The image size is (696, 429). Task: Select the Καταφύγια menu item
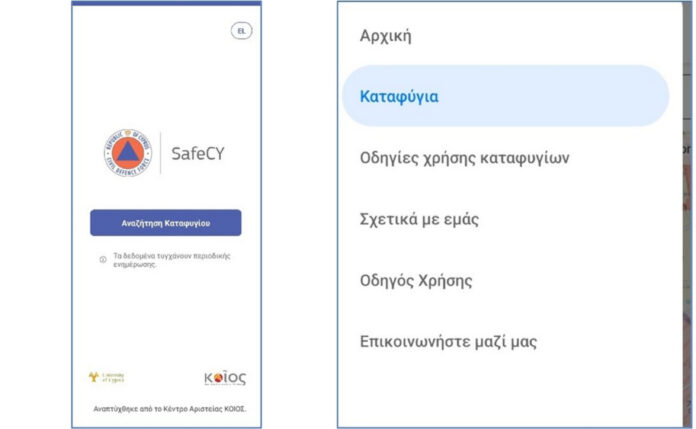[x=506, y=96]
